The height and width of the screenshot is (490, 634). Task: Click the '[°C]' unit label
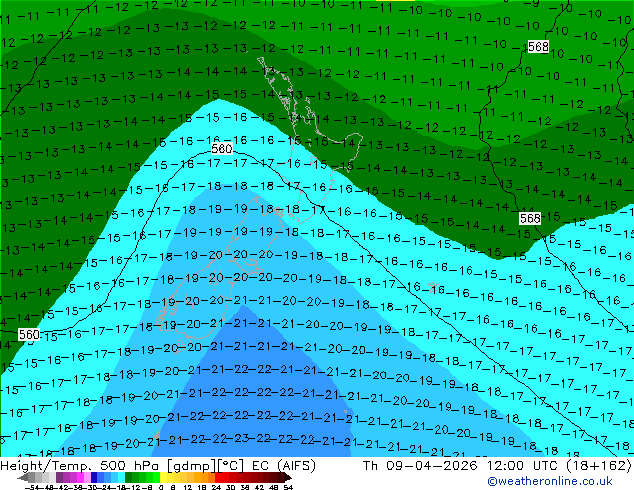click(x=231, y=466)
